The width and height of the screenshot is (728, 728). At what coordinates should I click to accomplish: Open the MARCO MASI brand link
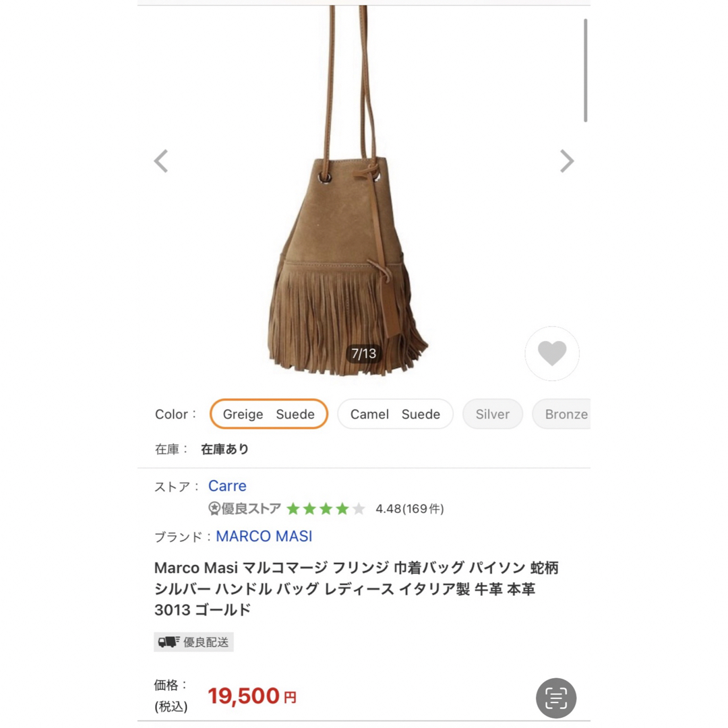click(x=264, y=537)
